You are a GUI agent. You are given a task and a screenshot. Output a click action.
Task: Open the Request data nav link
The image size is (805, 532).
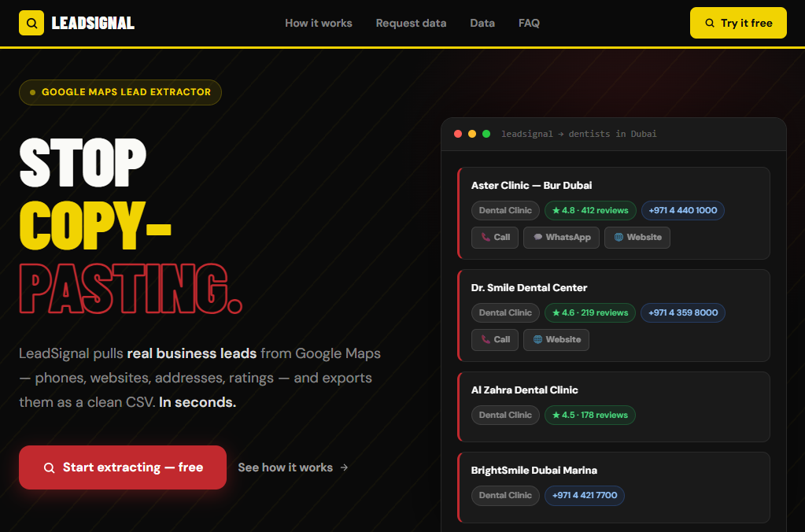[x=411, y=23]
